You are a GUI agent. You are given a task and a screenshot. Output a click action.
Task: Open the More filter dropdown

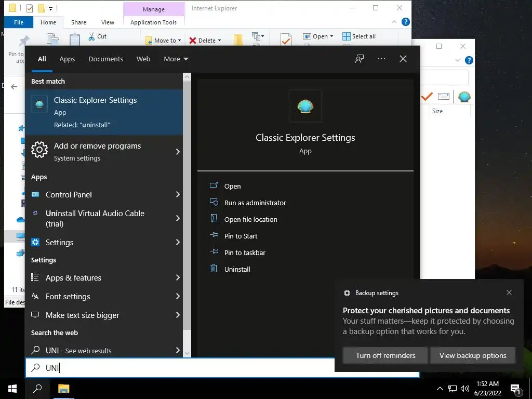(x=176, y=59)
